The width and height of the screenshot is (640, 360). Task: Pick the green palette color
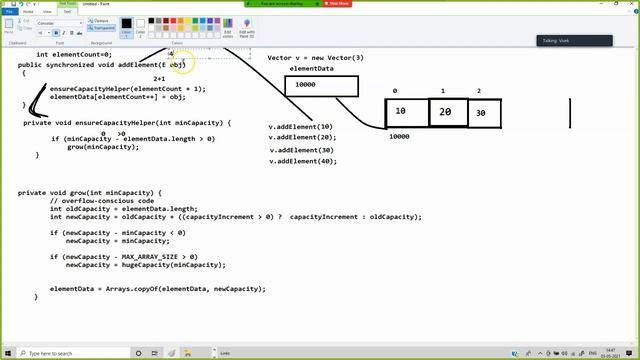196,20
